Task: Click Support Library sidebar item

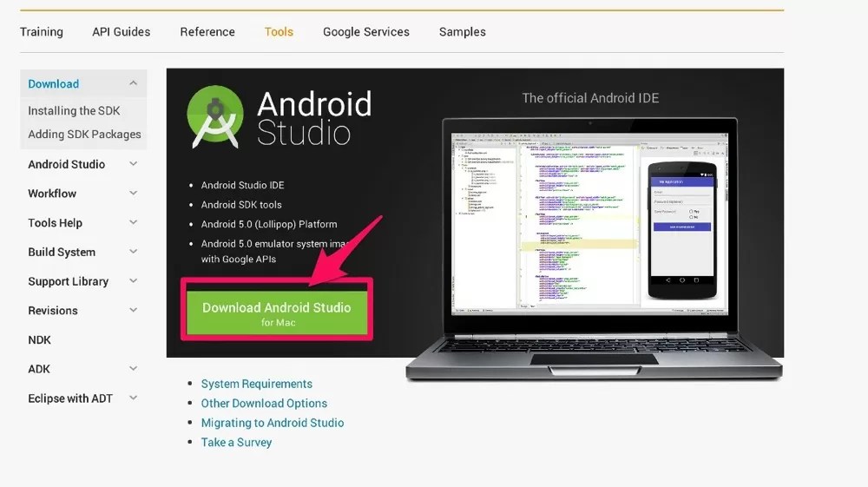Action: pyautogui.click(x=68, y=281)
